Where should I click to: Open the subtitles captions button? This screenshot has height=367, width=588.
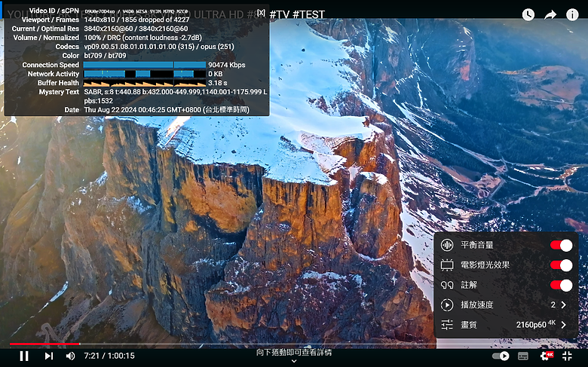523,356
